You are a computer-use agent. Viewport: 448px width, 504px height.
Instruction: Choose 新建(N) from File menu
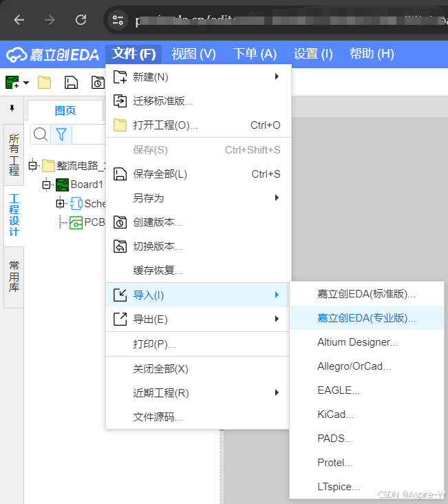click(198, 77)
